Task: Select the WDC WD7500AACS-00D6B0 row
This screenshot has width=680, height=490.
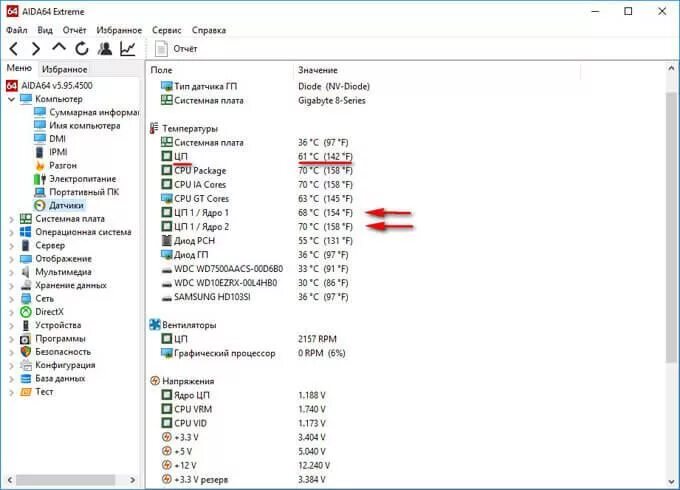Action: [x=256, y=269]
